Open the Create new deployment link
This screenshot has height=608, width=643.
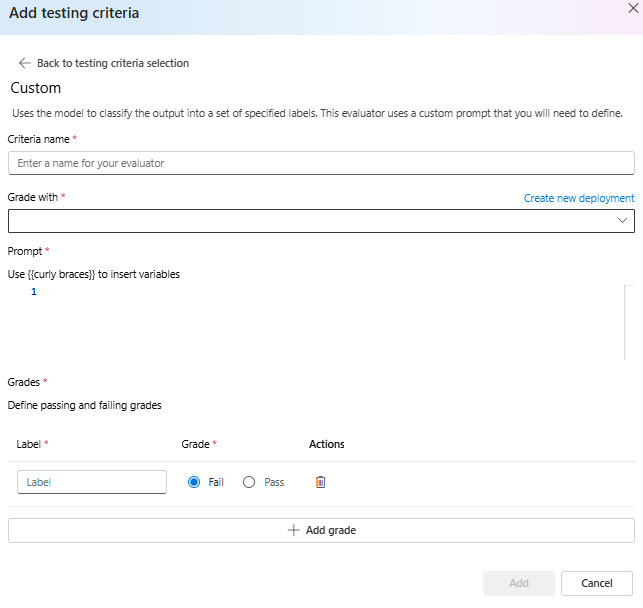(x=579, y=198)
